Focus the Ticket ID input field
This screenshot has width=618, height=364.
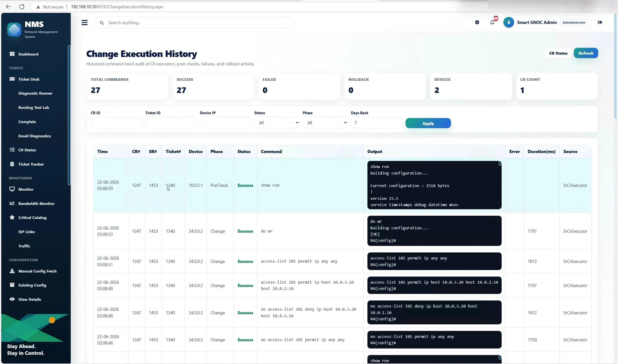[x=171, y=123]
